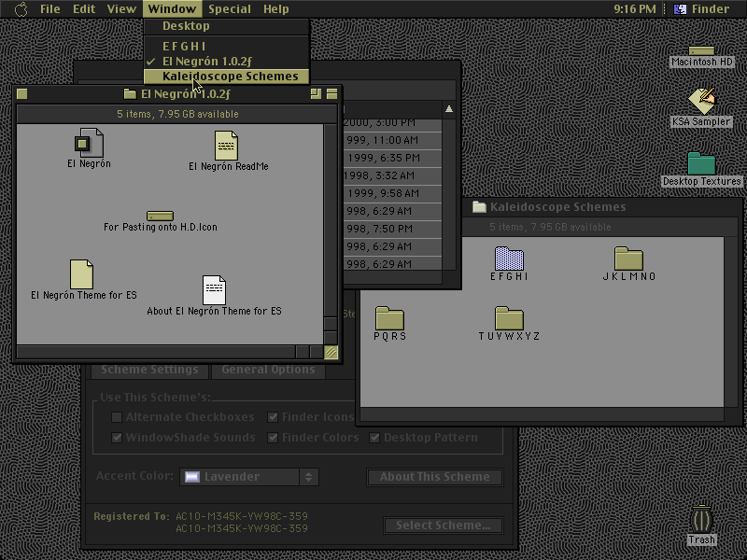This screenshot has height=560, width=747.
Task: Open the Help menu
Action: [x=275, y=9]
